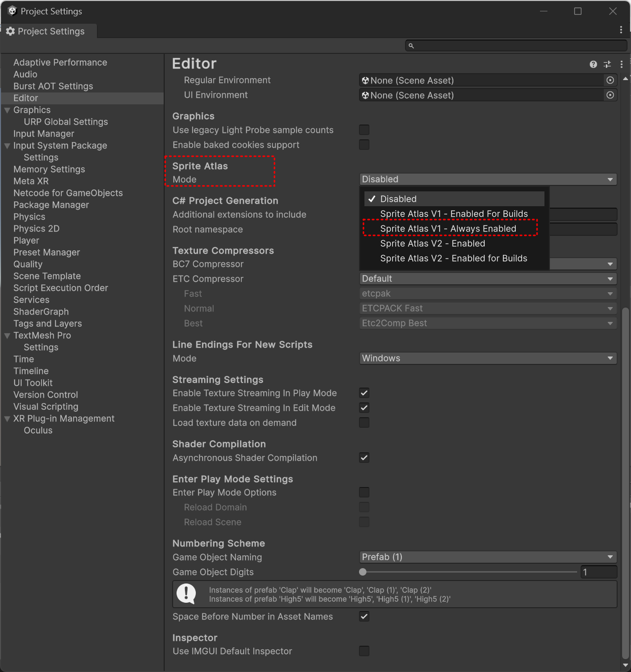Screen dimensions: 631x672
Task: Toggle Asynchronous Shader Compilation checkbox
Action: 364,458
